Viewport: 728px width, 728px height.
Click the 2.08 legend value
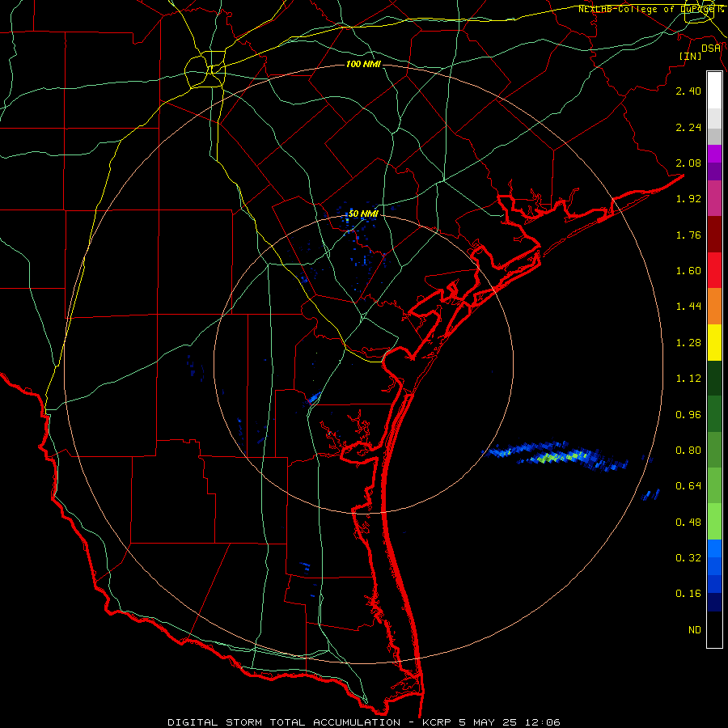coord(688,163)
